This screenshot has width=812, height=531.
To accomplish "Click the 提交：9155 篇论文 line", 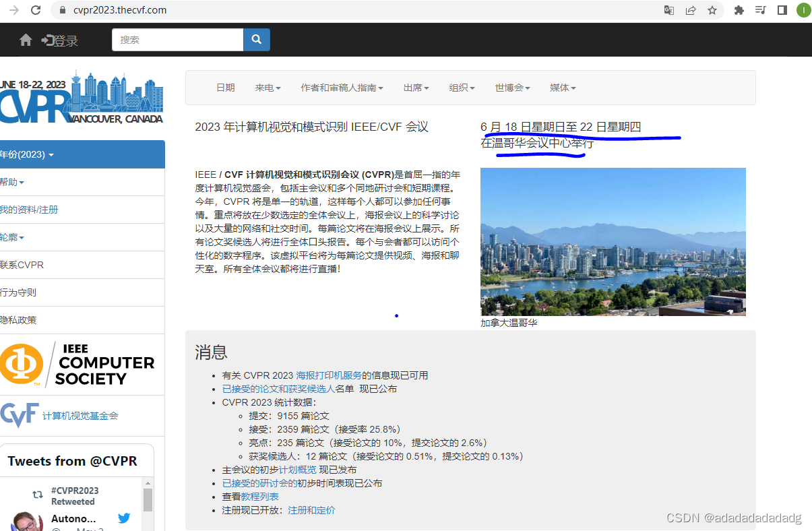I will (289, 416).
